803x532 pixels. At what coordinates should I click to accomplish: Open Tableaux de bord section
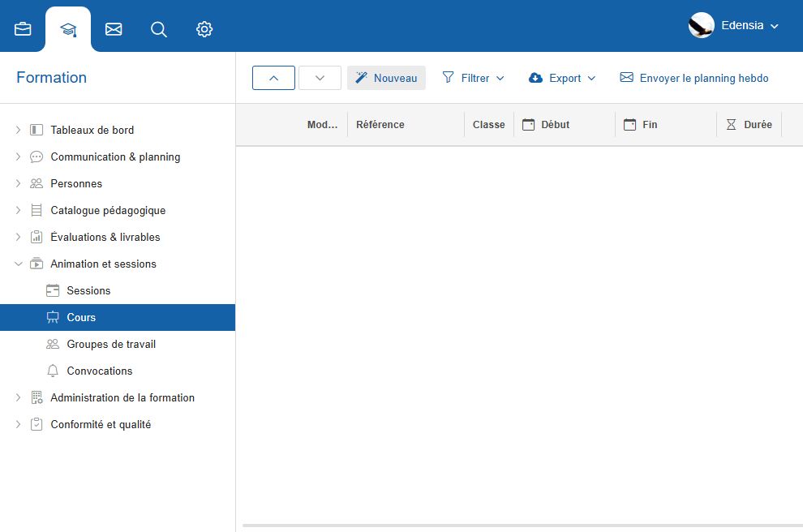pyautogui.click(x=118, y=130)
